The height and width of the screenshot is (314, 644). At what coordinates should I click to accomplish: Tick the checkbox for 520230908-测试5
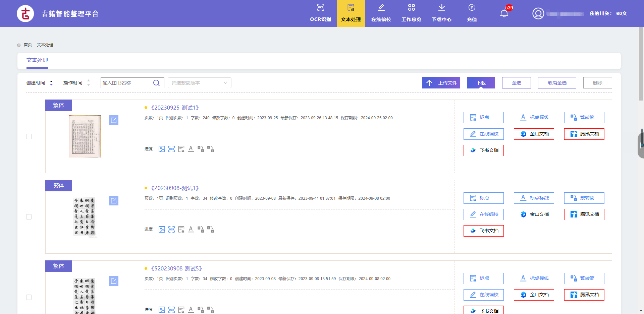(x=29, y=297)
